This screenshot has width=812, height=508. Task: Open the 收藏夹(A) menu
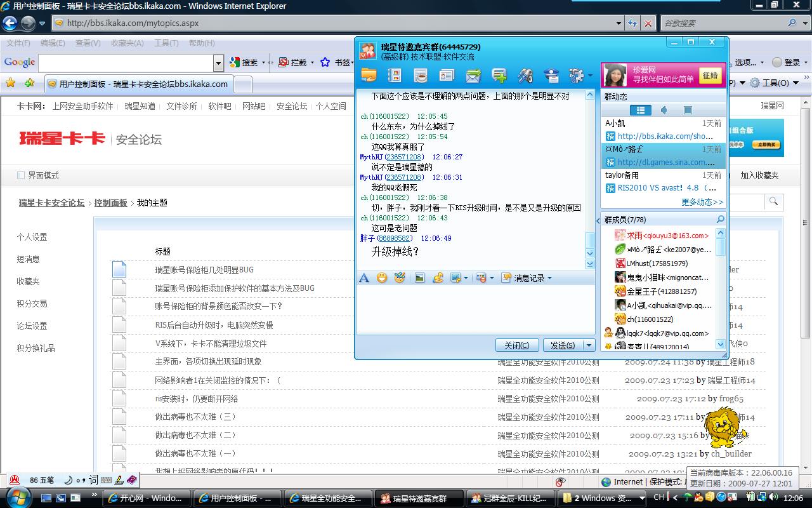pyautogui.click(x=127, y=43)
